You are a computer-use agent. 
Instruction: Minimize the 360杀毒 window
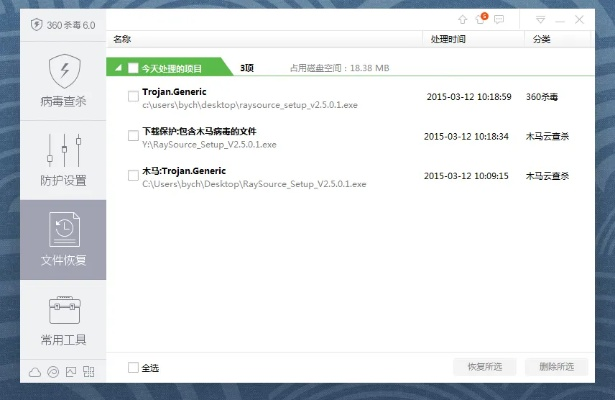[x=560, y=20]
